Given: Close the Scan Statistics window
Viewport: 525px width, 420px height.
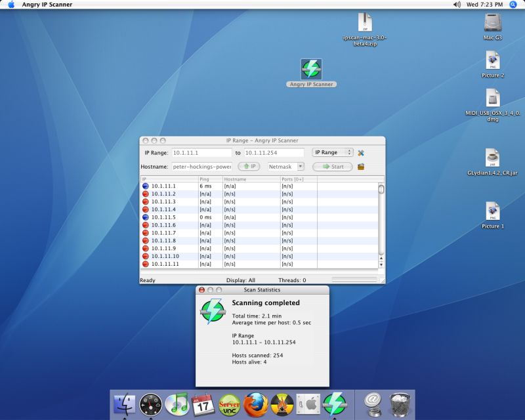Looking at the screenshot, I should coord(201,289).
